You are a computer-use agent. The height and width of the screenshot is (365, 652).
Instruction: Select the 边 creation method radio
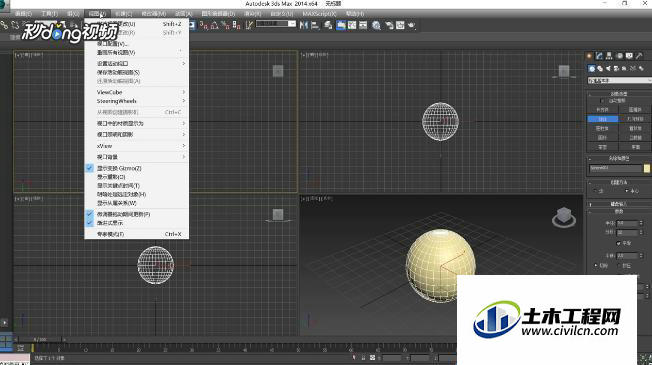coord(595,191)
